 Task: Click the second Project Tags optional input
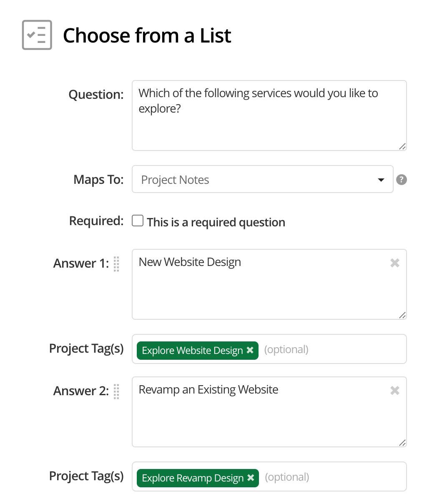click(334, 477)
